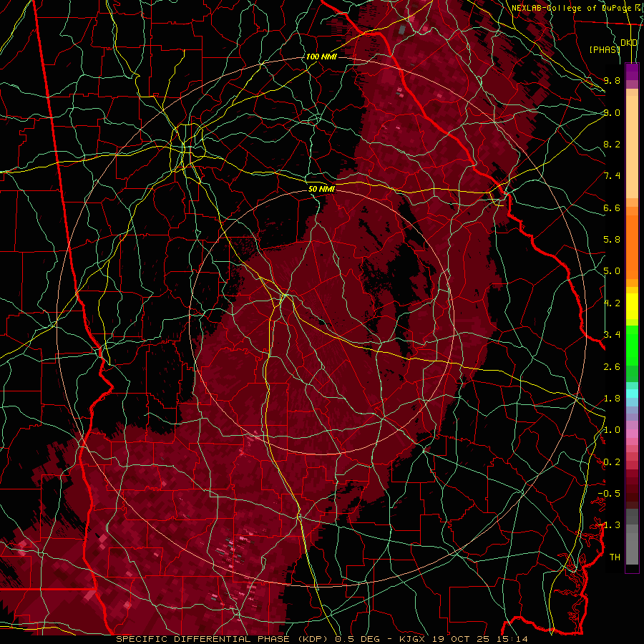Click the "15:14" timestamp text
Screen dimensions: 644x644
pos(511,639)
